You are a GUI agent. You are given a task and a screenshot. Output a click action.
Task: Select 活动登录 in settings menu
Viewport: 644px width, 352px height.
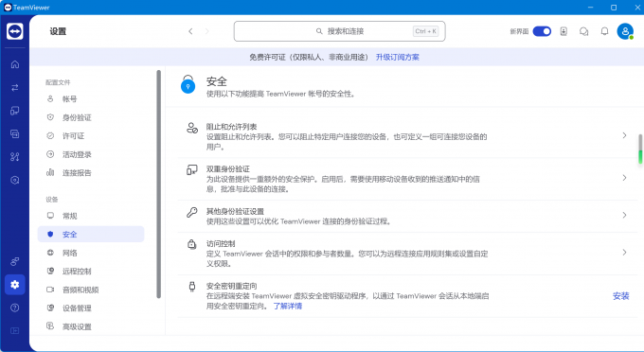[91, 154]
